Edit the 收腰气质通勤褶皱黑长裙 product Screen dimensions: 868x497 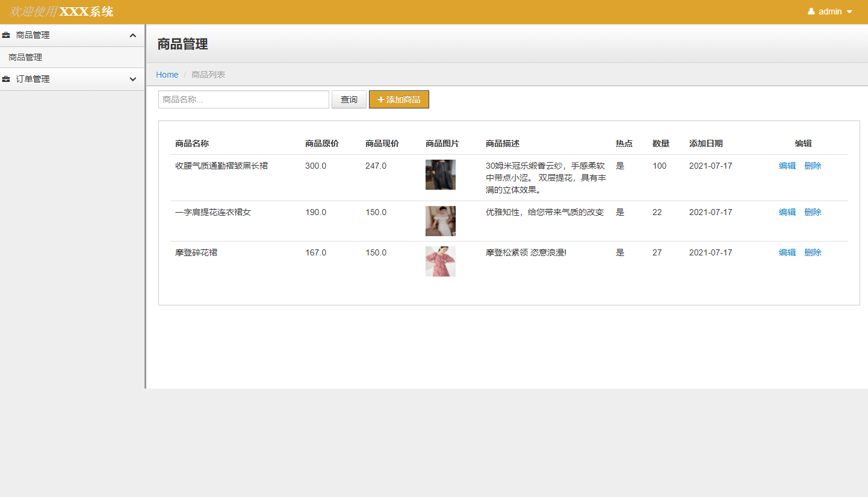[787, 166]
